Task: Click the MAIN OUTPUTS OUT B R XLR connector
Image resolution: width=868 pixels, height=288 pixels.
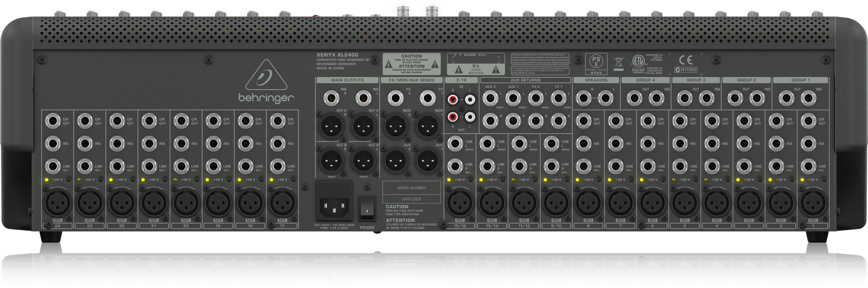Action: (x=331, y=161)
